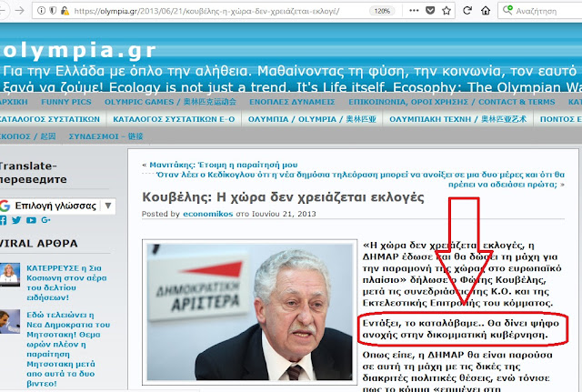Reset the 120% zoom level indicator

tap(382, 11)
